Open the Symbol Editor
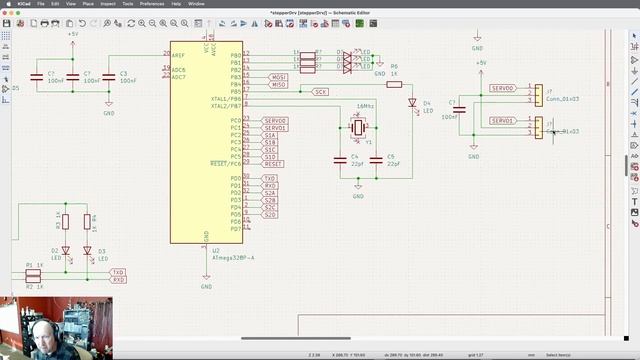Image resolution: width=640 pixels, height=360 pixels. pyautogui.click(x=268, y=23)
